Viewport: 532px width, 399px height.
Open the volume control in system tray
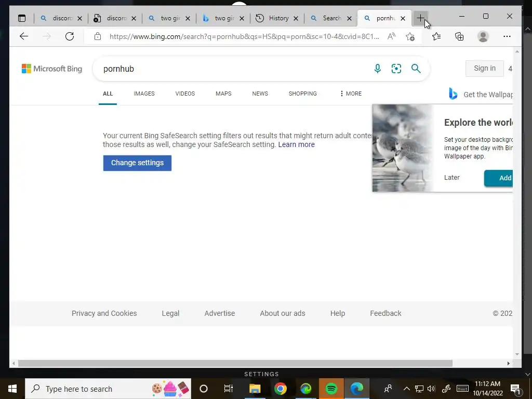click(x=431, y=389)
